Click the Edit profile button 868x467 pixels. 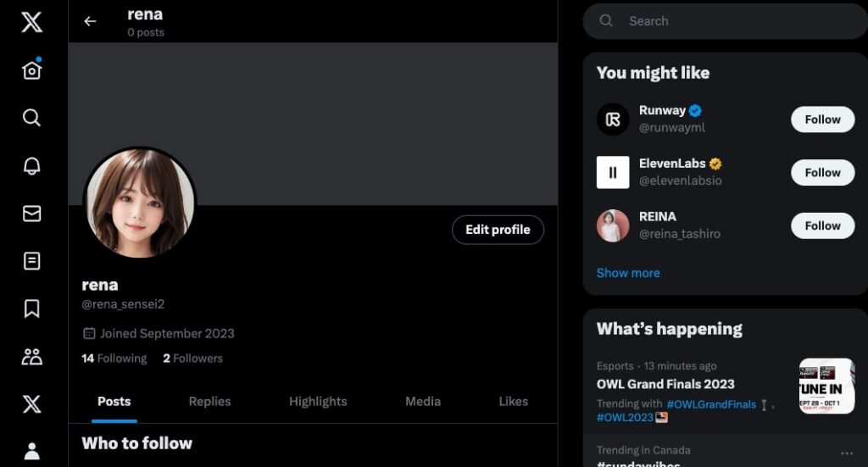pos(498,230)
